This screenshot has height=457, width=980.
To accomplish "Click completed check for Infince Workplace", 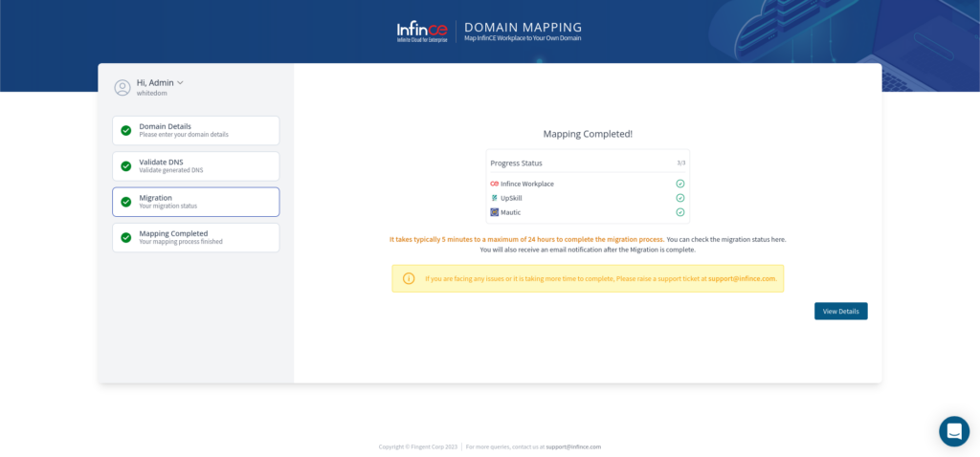I will click(x=680, y=184).
